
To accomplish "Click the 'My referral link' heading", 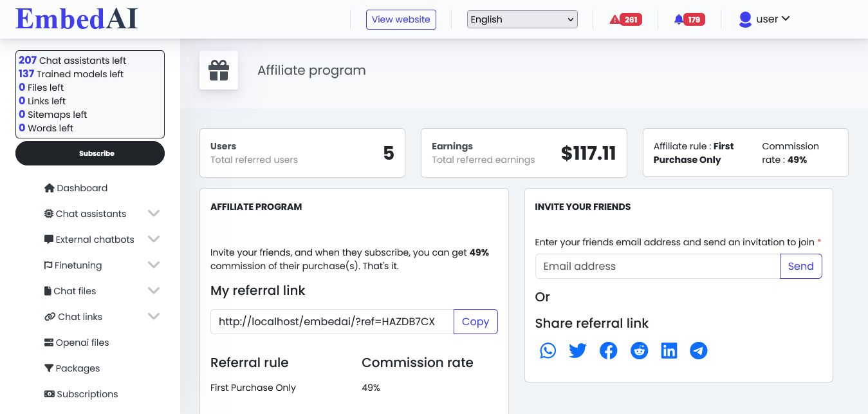I will click(x=258, y=290).
